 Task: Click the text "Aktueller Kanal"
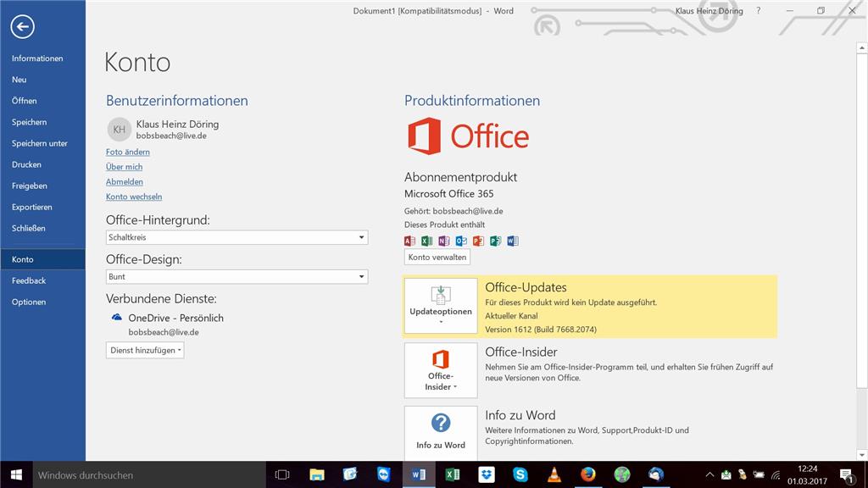click(511, 316)
